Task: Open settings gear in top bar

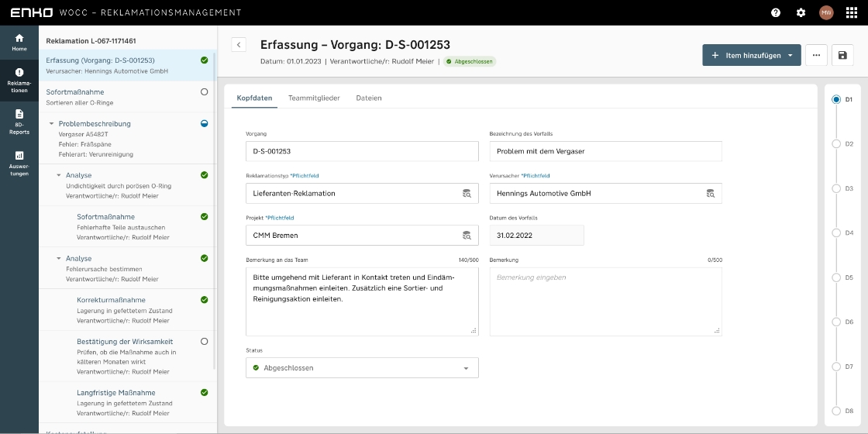Action: tap(801, 12)
